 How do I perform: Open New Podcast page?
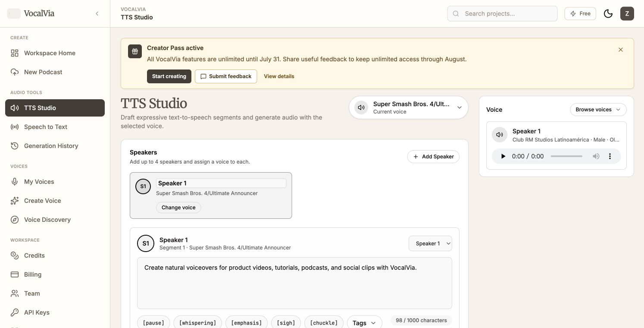coord(55,72)
